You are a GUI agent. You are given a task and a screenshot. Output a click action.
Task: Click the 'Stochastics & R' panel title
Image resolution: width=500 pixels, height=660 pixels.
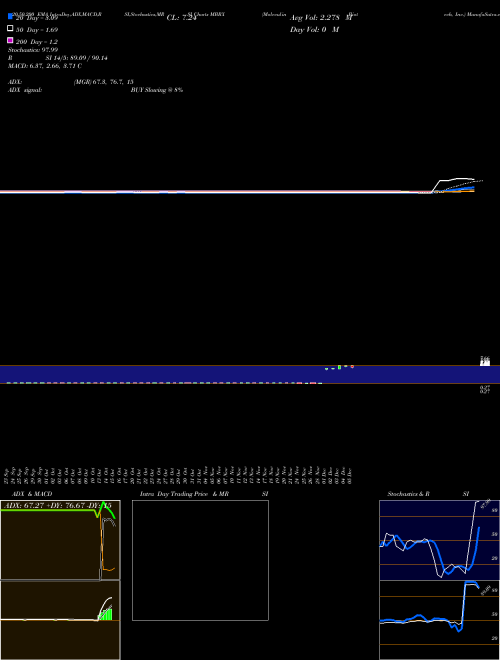click(408, 494)
